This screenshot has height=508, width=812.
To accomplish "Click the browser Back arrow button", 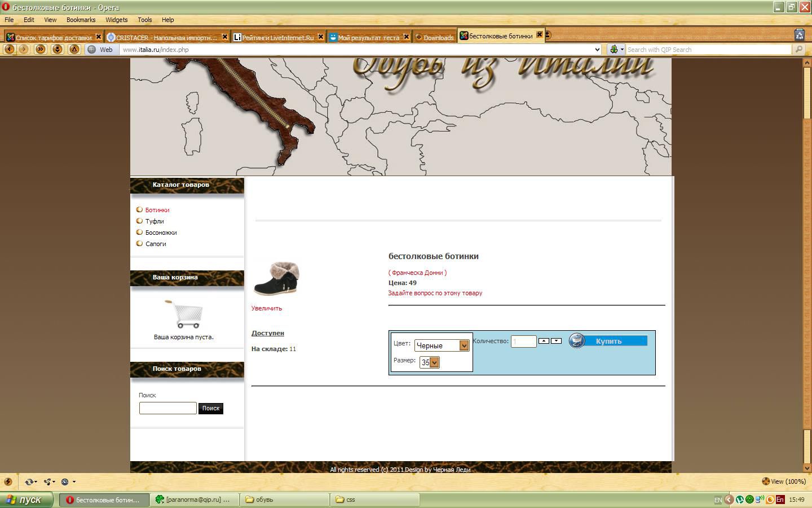I will point(9,50).
